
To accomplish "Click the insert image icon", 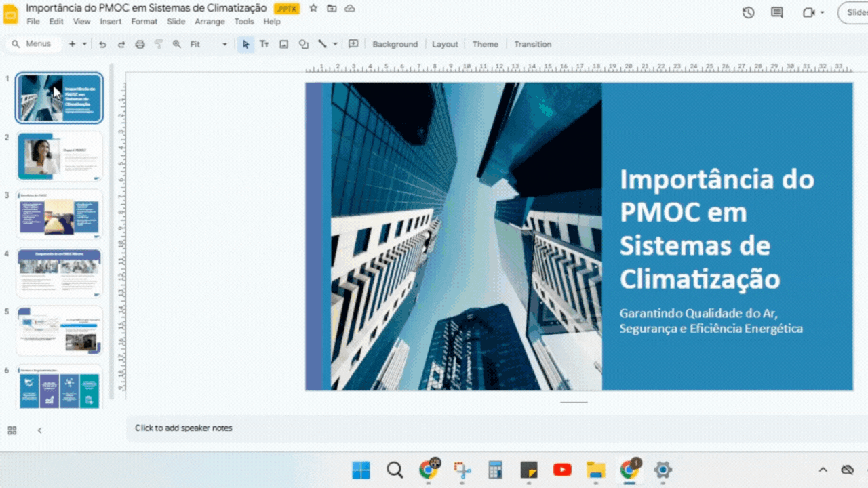I will pos(284,44).
